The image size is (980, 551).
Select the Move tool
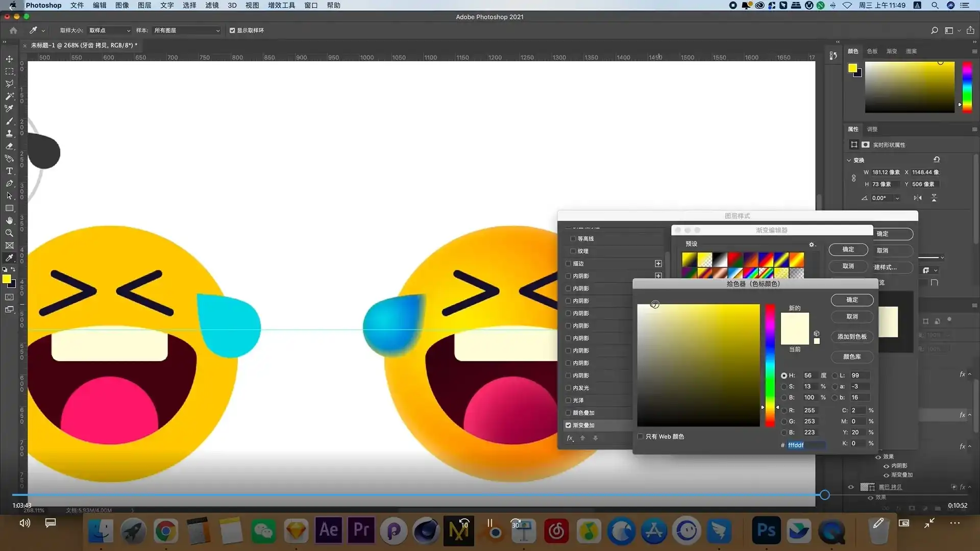pyautogui.click(x=9, y=59)
